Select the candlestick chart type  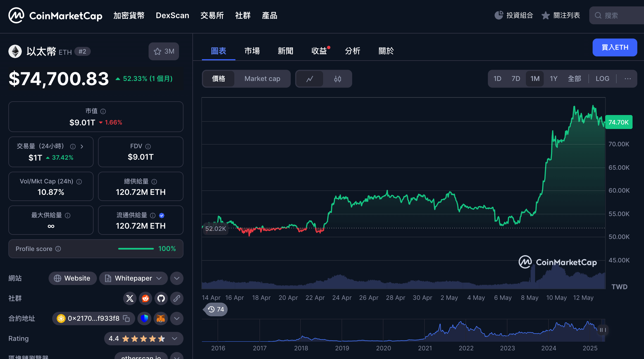338,79
